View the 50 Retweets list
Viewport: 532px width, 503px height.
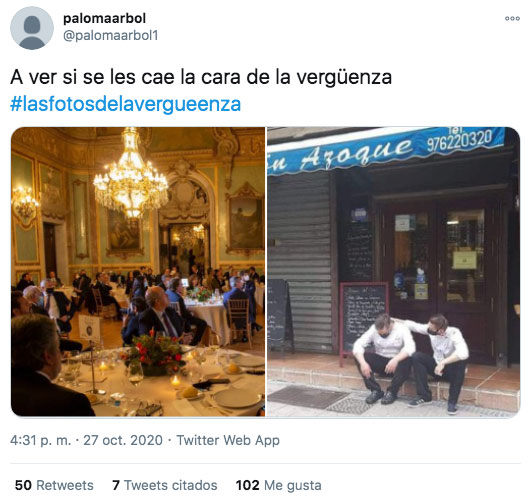coord(54,485)
